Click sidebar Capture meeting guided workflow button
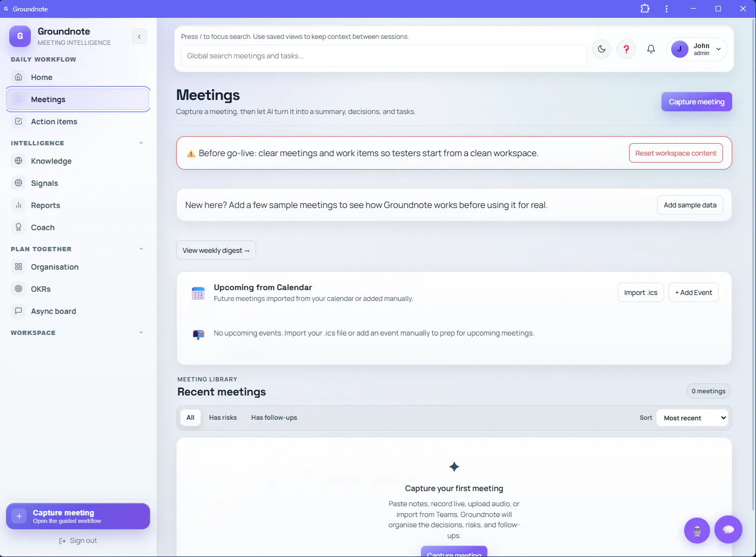Viewport: 756px width, 557px height. tap(78, 516)
